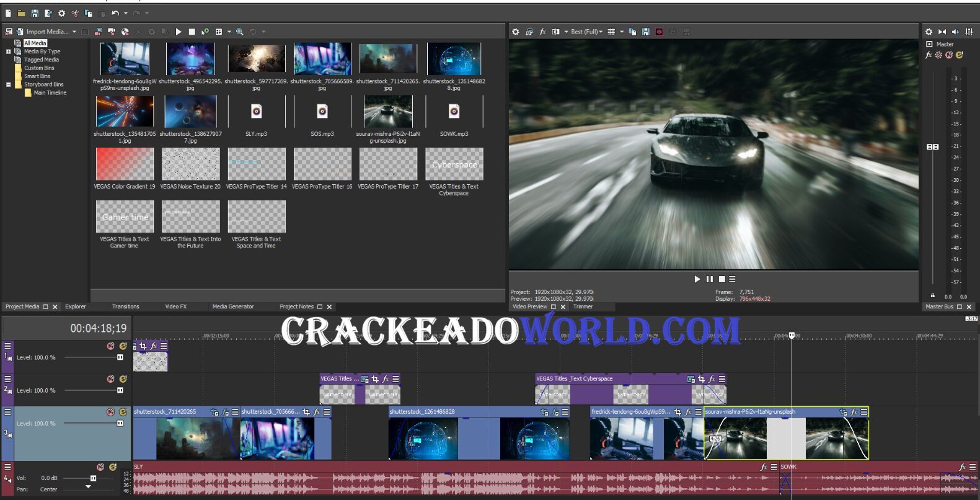Image resolution: width=980 pixels, height=500 pixels.
Task: Click the Capture Video icon in Project Media
Action: pos(112,32)
